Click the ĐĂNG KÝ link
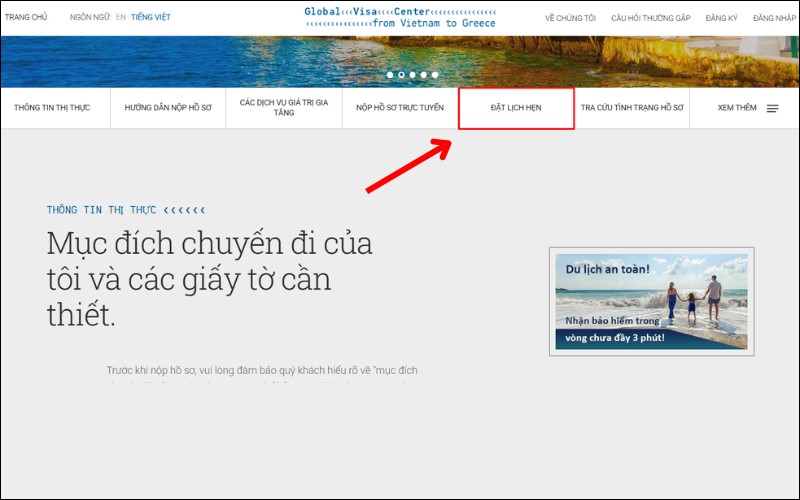The width and height of the screenshot is (800, 500). 721,18
